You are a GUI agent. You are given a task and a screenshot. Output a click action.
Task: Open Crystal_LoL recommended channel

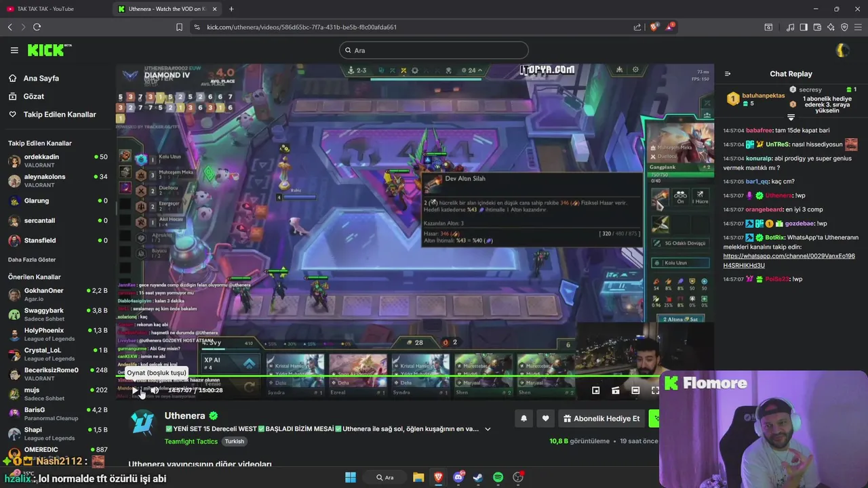pyautogui.click(x=58, y=354)
